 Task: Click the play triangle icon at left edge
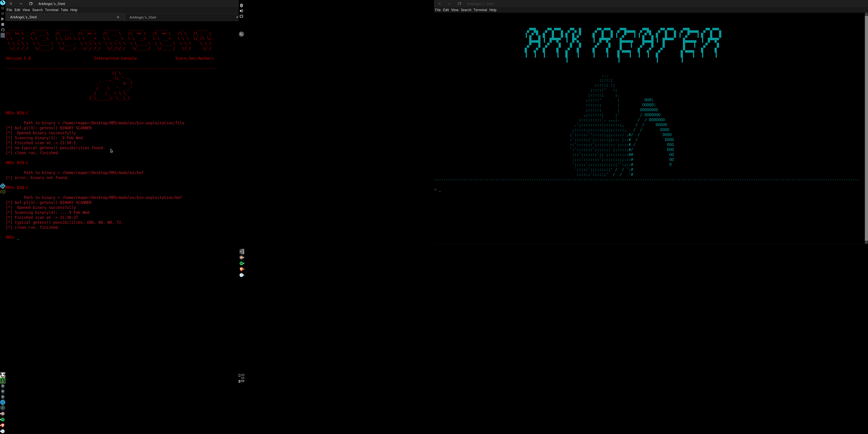click(3, 19)
